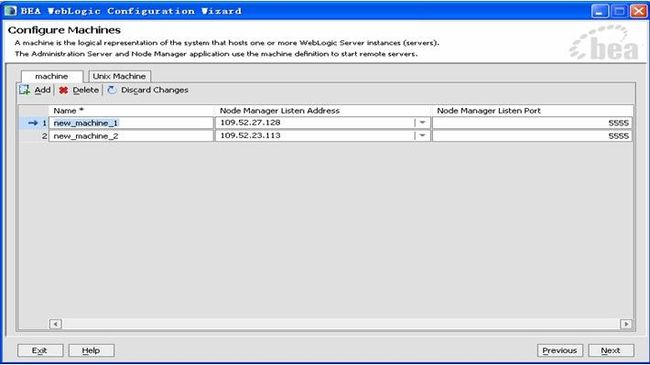Switch to the machine tab
650x365 pixels.
pos(52,76)
